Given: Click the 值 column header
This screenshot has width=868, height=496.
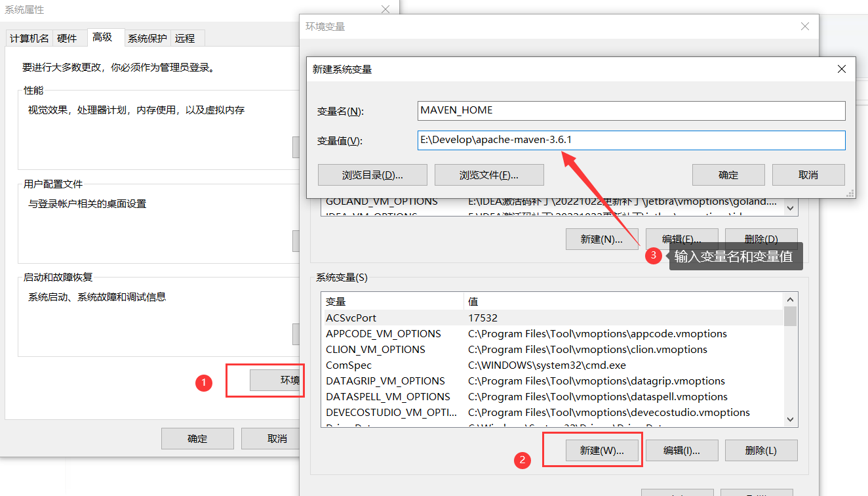Looking at the screenshot, I should 623,302.
